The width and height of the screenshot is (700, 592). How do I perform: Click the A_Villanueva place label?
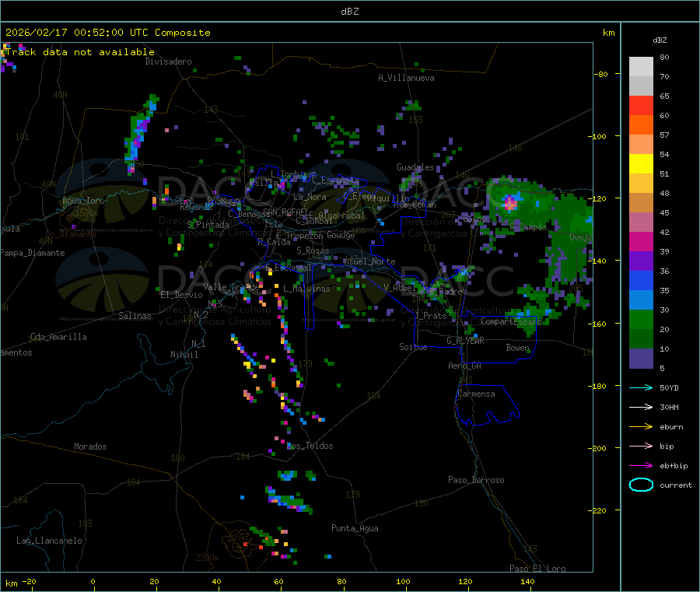coord(406,78)
